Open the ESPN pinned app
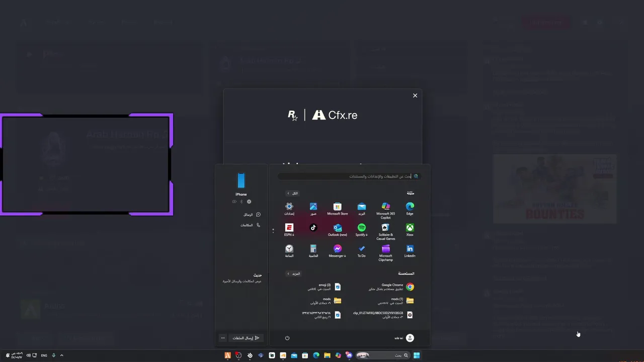The height and width of the screenshot is (362, 644). [x=289, y=230]
